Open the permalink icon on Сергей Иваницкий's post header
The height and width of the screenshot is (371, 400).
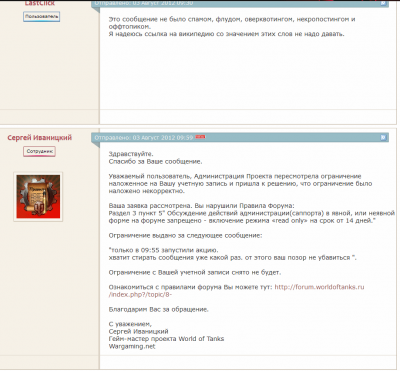(383, 137)
